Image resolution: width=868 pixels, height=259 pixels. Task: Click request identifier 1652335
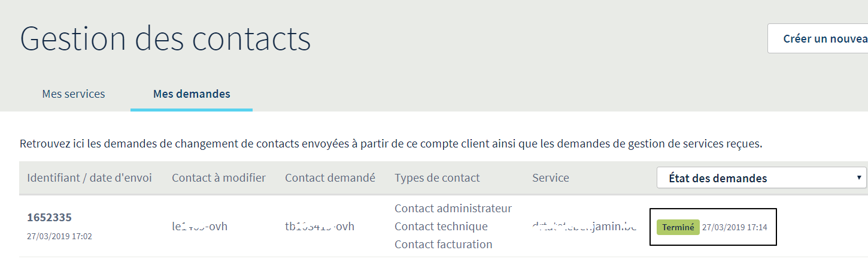(50, 217)
